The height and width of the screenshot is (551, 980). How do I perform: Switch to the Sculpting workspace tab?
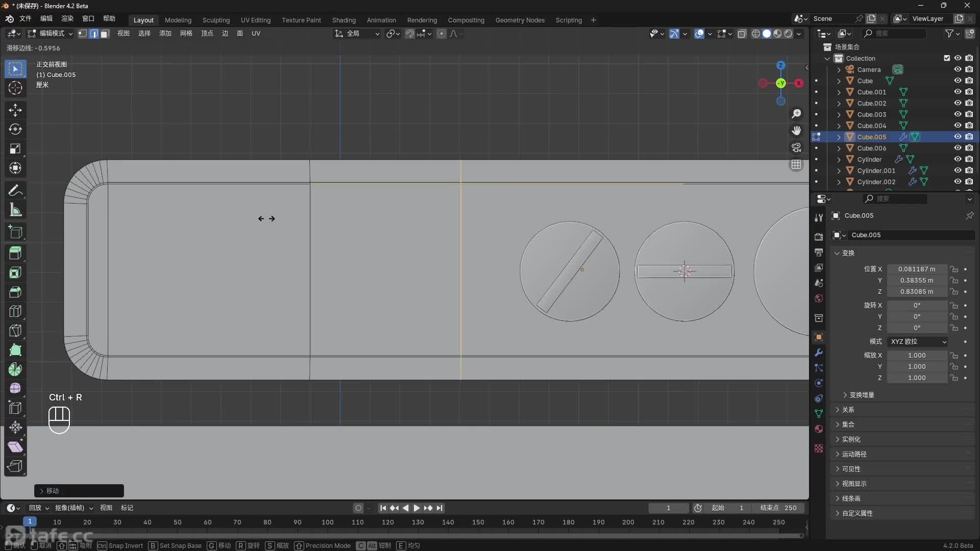point(216,20)
